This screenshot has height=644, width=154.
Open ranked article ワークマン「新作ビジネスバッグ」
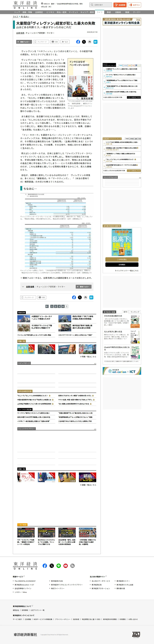pyautogui.click(x=121, y=75)
